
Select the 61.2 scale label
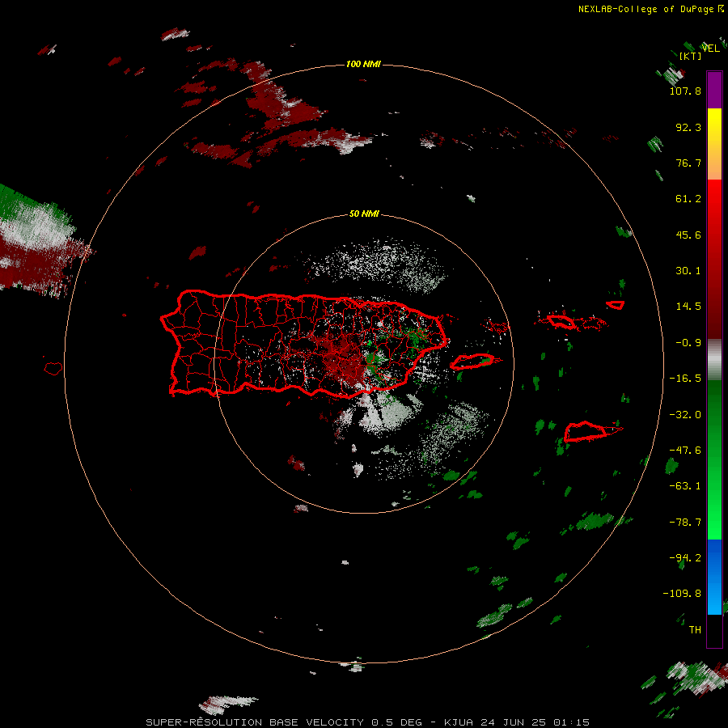[688, 199]
